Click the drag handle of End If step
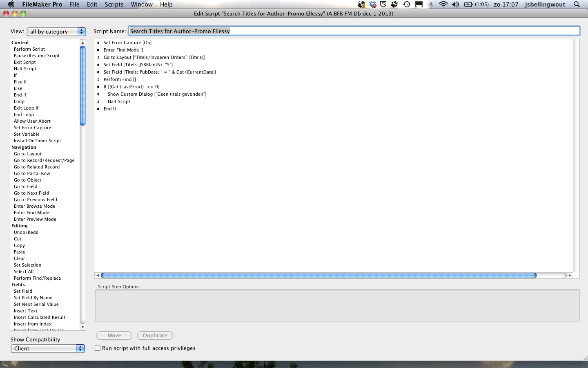The width and height of the screenshot is (588, 368). [98, 109]
